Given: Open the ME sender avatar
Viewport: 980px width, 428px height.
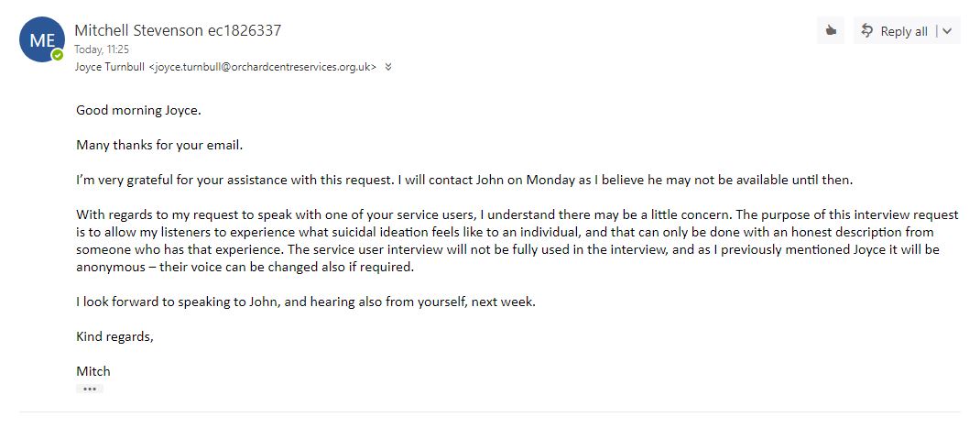Looking at the screenshot, I should [41, 39].
